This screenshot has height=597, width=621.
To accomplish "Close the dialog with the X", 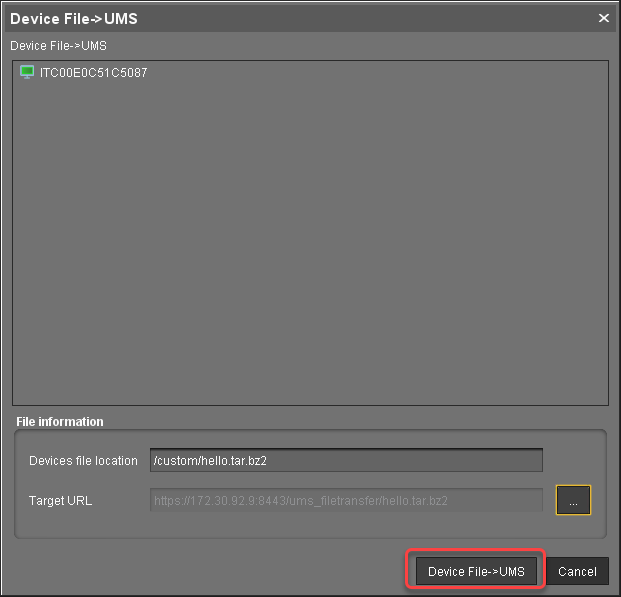I will click(x=603, y=18).
